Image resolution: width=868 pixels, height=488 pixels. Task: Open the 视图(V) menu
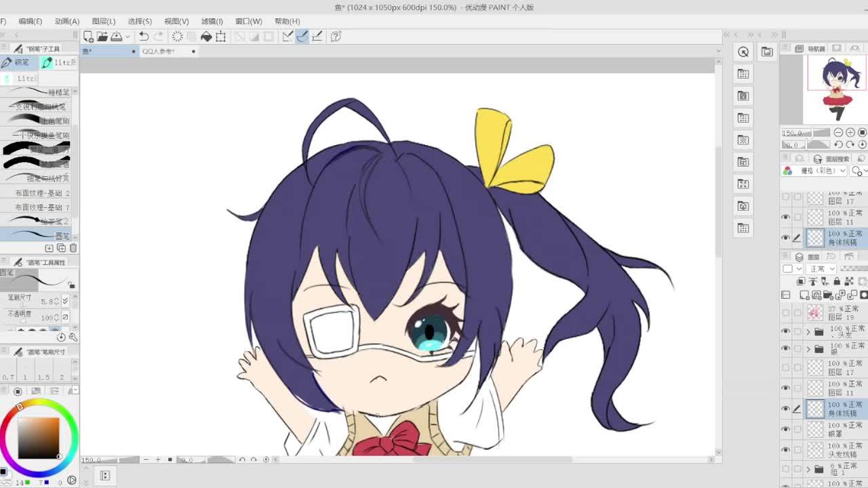[x=176, y=21]
